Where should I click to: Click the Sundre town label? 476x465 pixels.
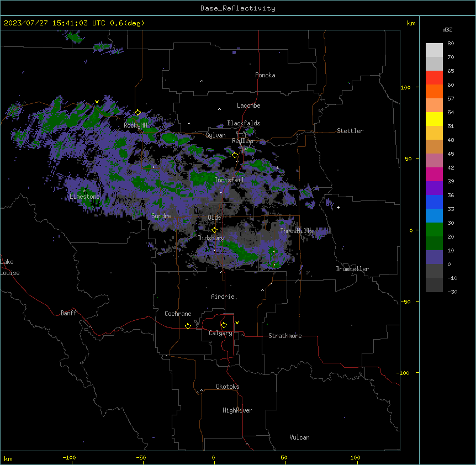[x=161, y=216]
